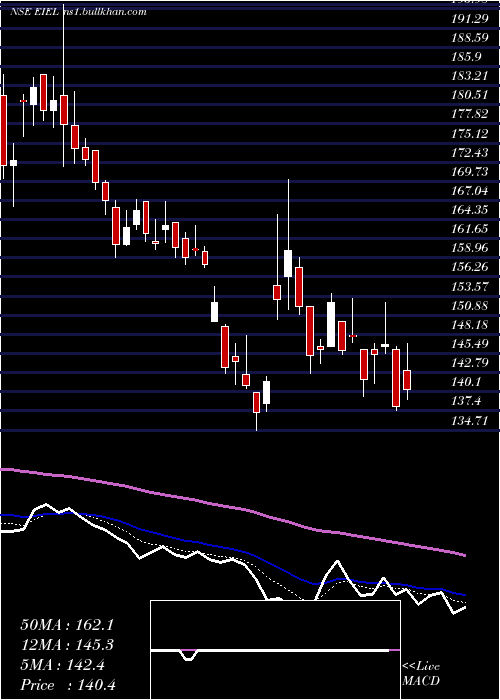
Task: Click the 142.79 price axis label
Action: 470,363
